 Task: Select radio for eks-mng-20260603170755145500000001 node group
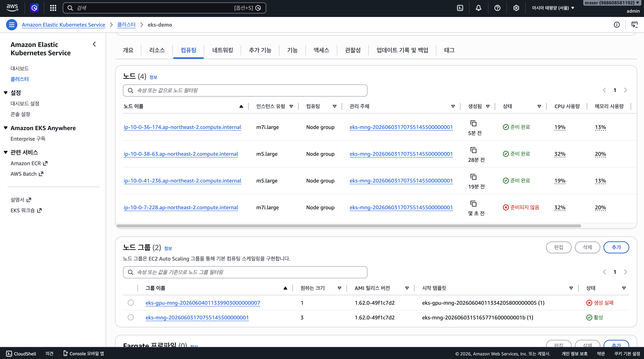pos(131,317)
